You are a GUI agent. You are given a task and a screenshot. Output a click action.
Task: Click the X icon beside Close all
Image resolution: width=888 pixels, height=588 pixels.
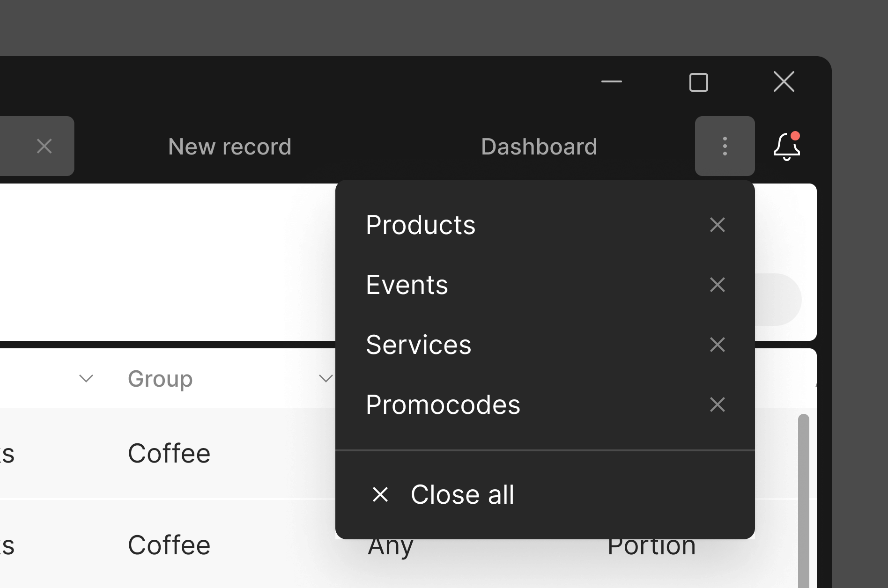pos(380,494)
